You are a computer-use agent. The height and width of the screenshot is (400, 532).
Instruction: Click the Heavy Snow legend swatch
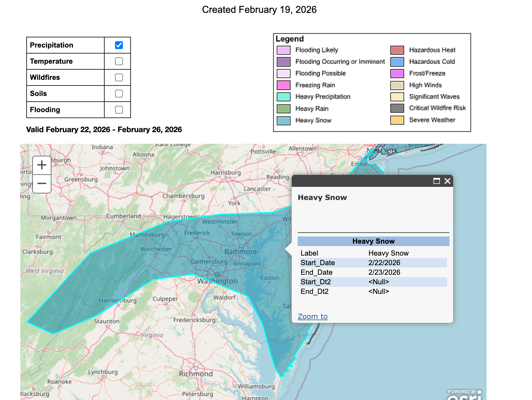click(283, 120)
